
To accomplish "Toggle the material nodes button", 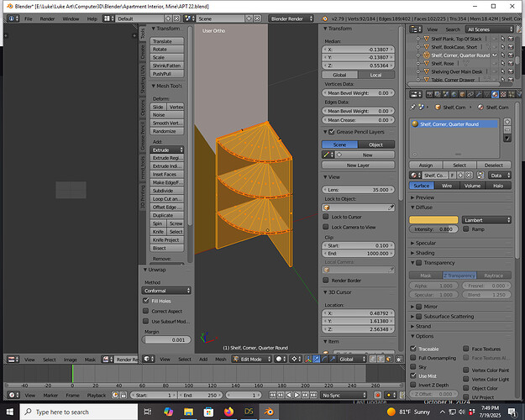I will pos(480,176).
